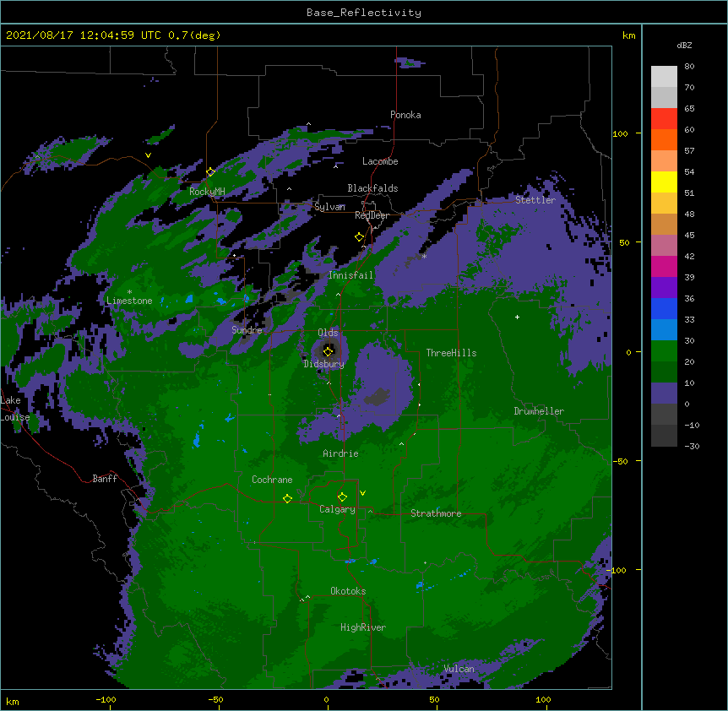Click the 100 tick on the right km axis
The image size is (728, 711).
(620, 133)
